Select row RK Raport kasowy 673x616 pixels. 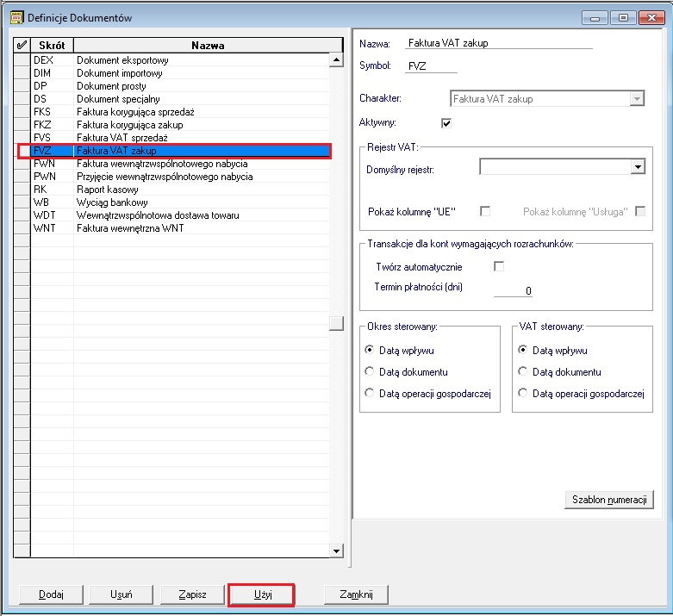point(180,190)
